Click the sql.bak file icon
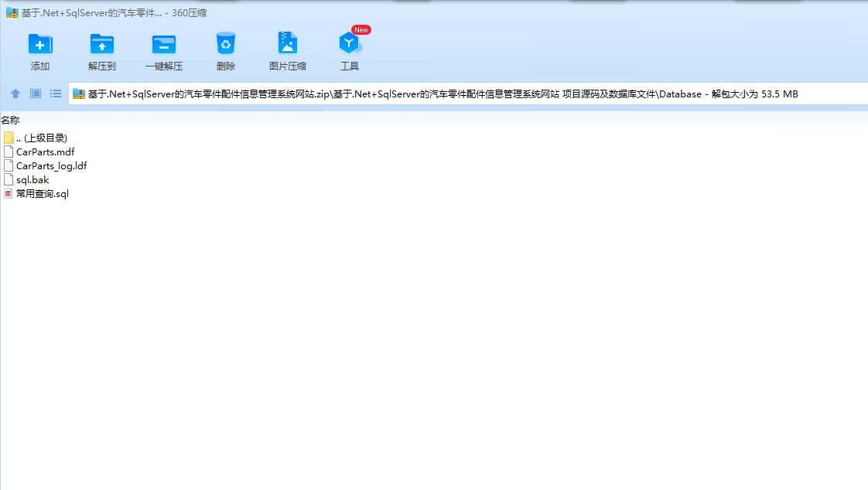The image size is (868, 490). click(x=9, y=180)
